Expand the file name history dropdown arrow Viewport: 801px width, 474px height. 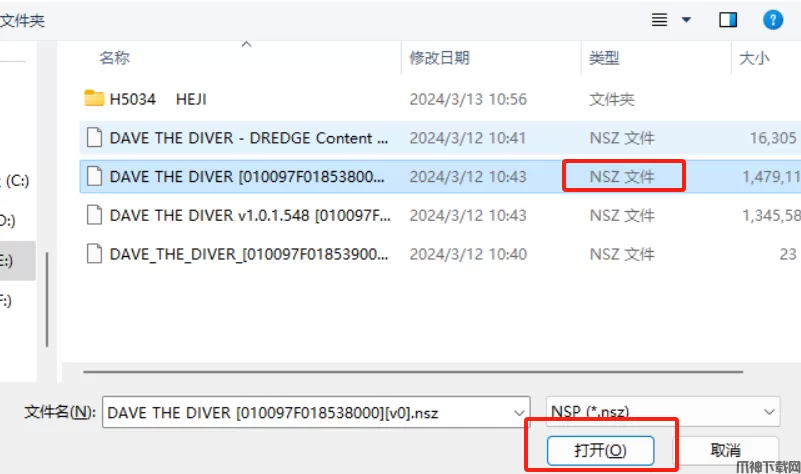519,412
